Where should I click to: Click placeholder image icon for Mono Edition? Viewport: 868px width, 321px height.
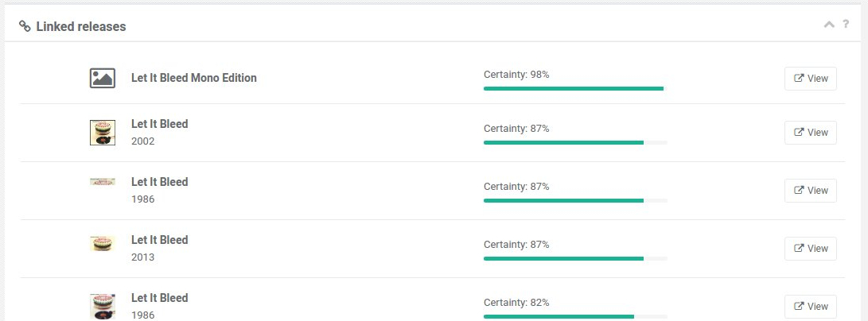click(103, 78)
